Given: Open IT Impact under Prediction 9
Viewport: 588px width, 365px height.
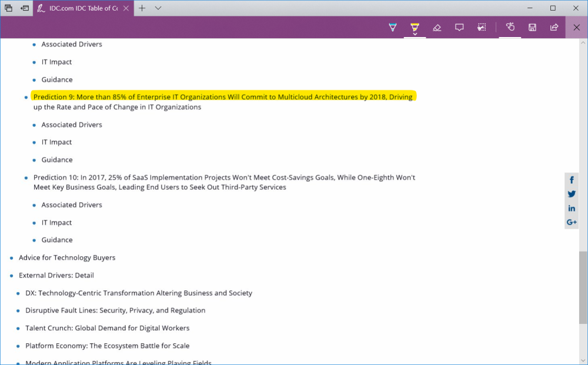Looking at the screenshot, I should point(56,142).
